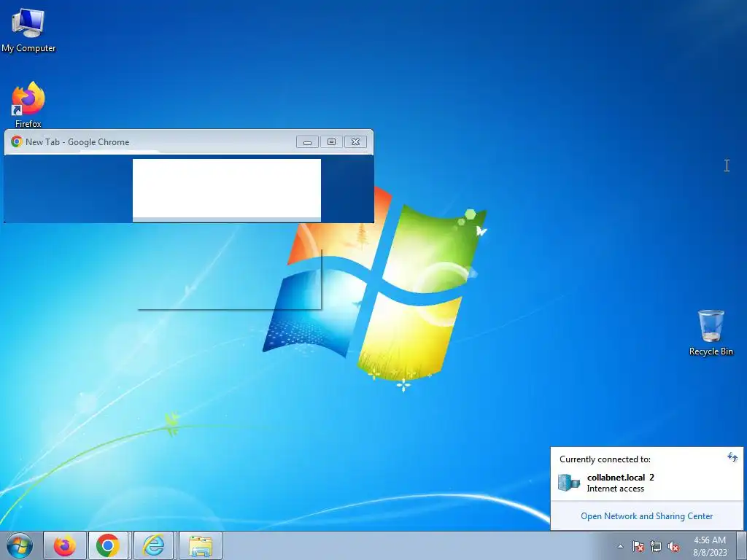
Task: Click the network flyout refresh arrows icon
Action: [x=732, y=458]
